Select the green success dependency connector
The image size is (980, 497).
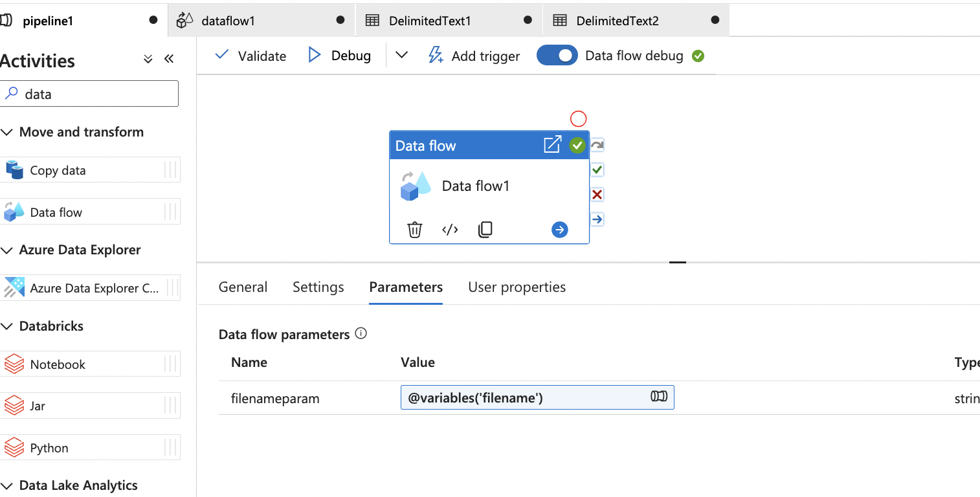click(x=597, y=170)
